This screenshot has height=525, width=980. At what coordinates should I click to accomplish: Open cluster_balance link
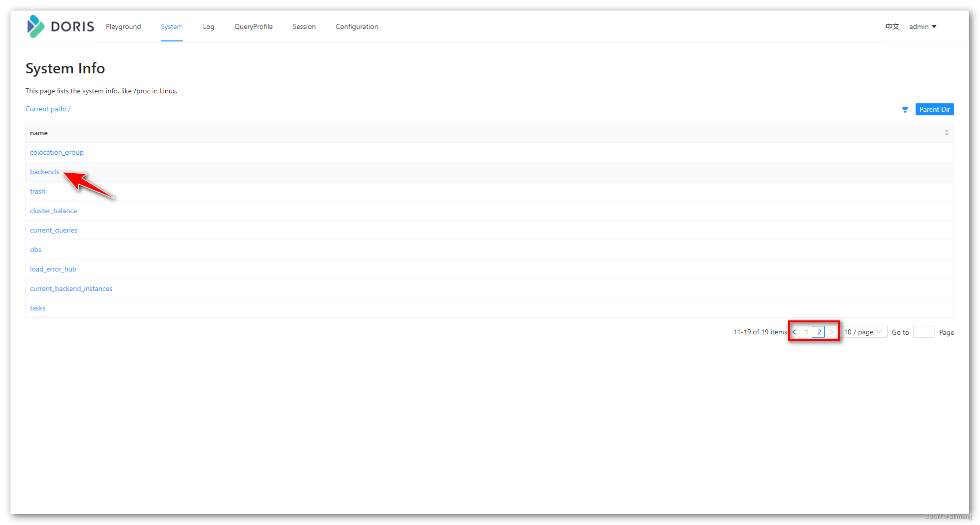click(x=53, y=211)
